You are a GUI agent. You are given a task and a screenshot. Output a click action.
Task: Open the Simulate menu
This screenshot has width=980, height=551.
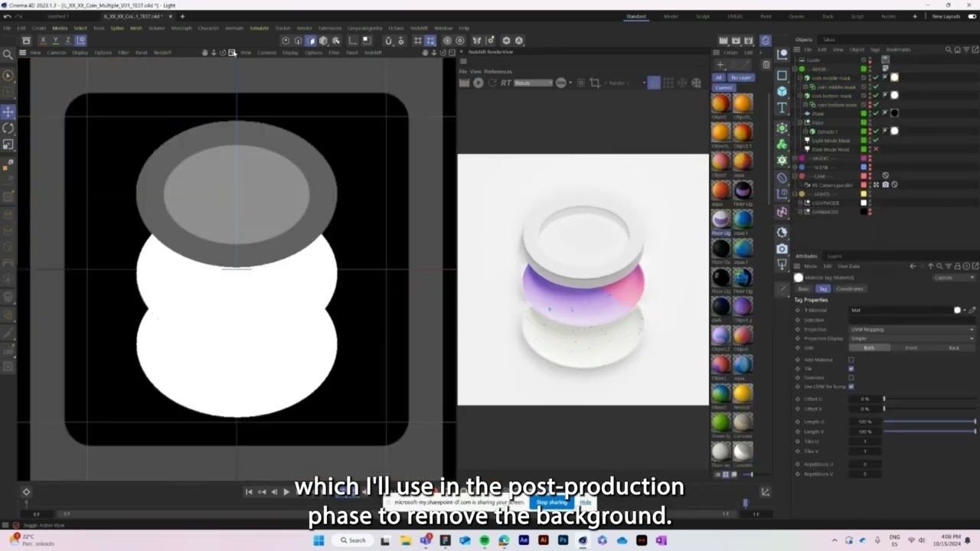point(260,28)
